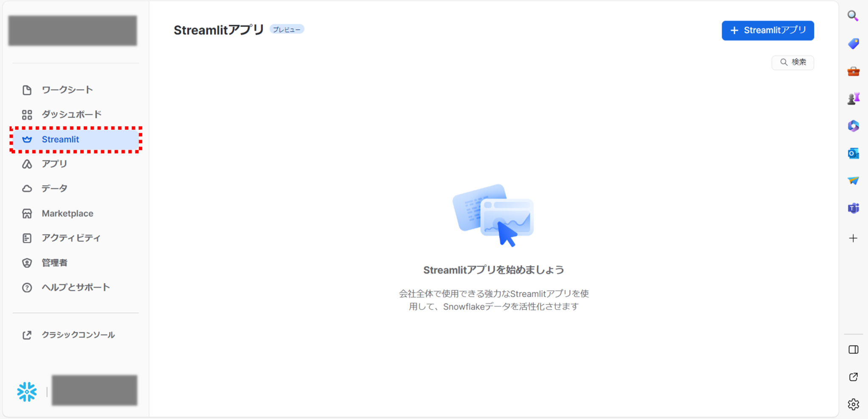Create a new Streamlitアプリ with the blue button
The width and height of the screenshot is (868, 419).
click(768, 30)
